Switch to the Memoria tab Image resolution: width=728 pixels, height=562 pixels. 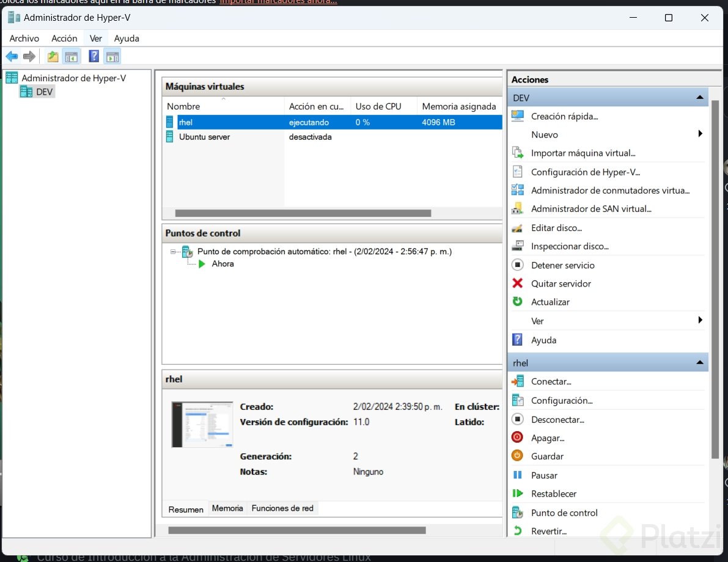pyautogui.click(x=227, y=508)
